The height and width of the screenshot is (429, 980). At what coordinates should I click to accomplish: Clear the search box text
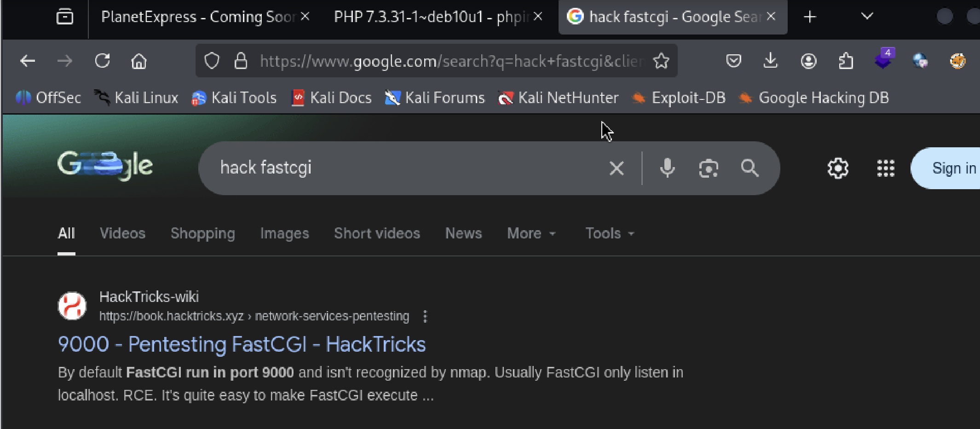tap(617, 168)
